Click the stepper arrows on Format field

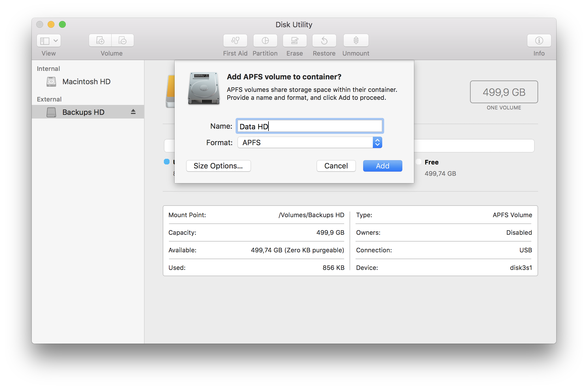click(377, 142)
